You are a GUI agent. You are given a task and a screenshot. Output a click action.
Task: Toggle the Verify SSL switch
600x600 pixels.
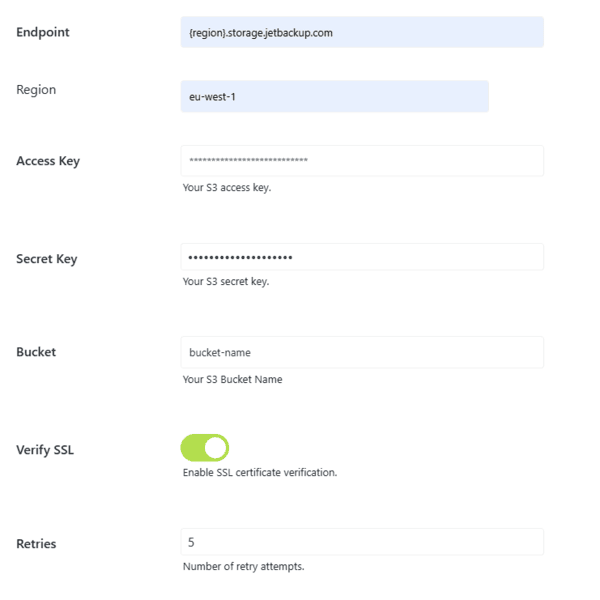205,448
